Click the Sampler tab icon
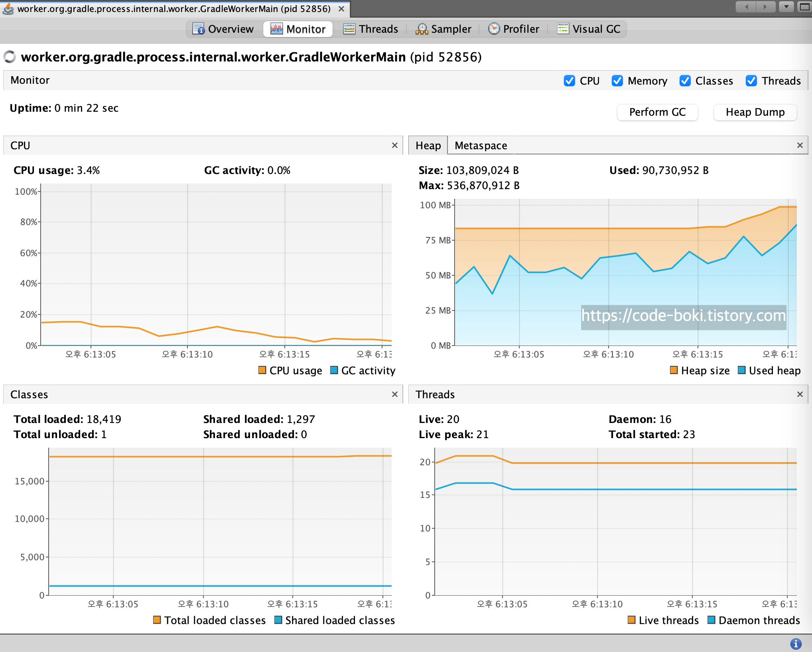This screenshot has width=812, height=652. 422,29
